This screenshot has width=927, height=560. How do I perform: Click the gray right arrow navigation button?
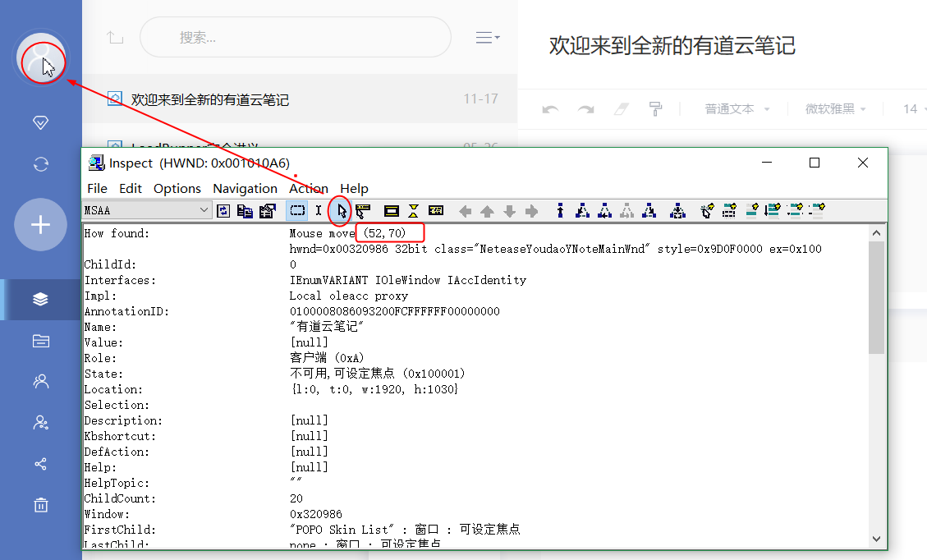click(531, 211)
